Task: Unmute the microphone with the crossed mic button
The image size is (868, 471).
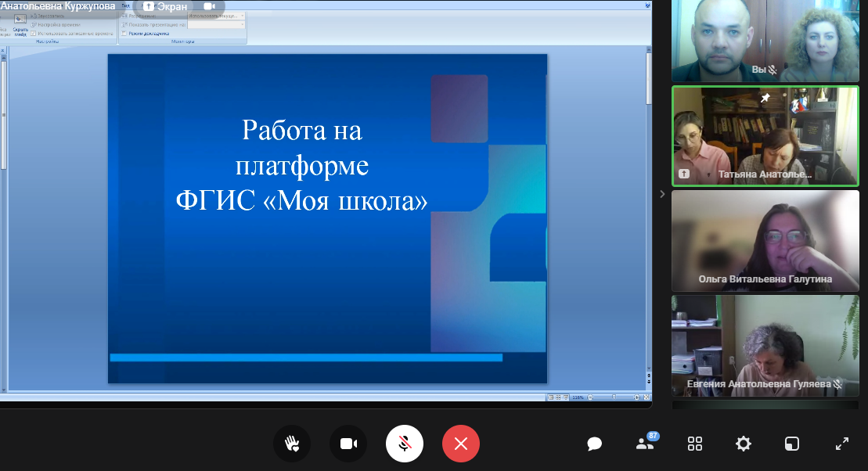Action: (405, 444)
